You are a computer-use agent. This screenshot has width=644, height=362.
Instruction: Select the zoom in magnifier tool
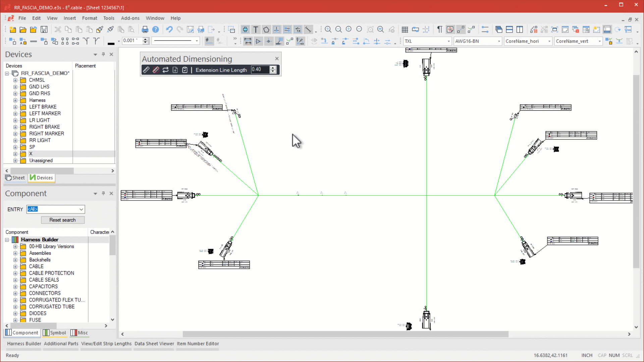click(328, 29)
